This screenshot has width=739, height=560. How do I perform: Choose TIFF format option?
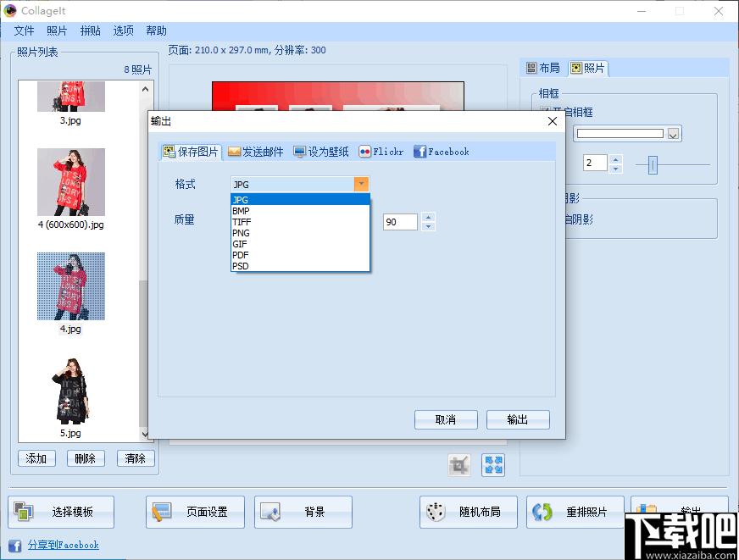click(x=300, y=222)
